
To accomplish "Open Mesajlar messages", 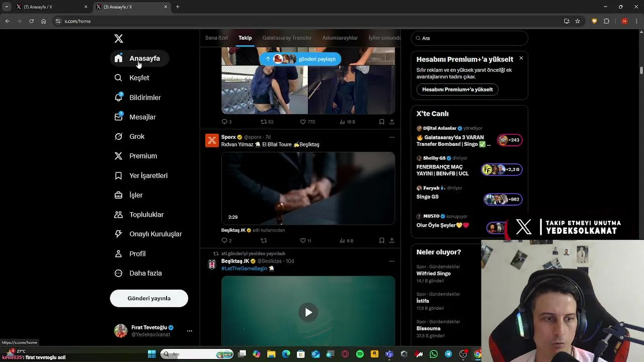I will [136, 117].
